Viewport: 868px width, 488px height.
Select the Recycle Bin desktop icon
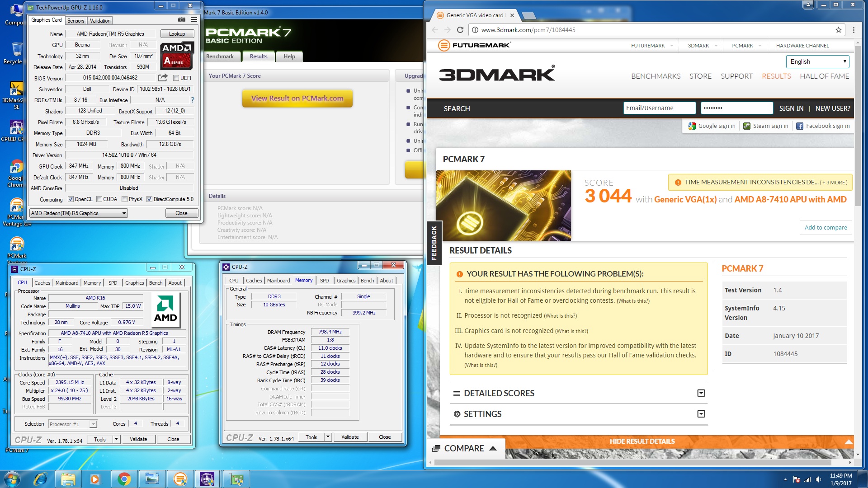pyautogui.click(x=16, y=53)
